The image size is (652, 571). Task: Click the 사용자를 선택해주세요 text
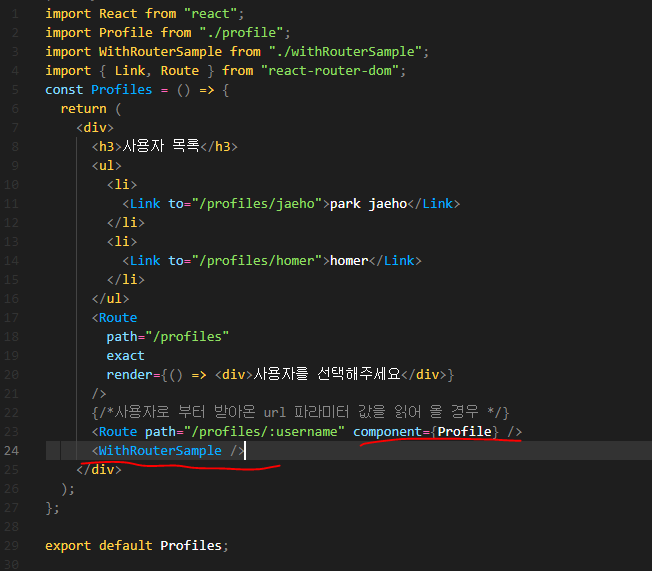[327, 374]
